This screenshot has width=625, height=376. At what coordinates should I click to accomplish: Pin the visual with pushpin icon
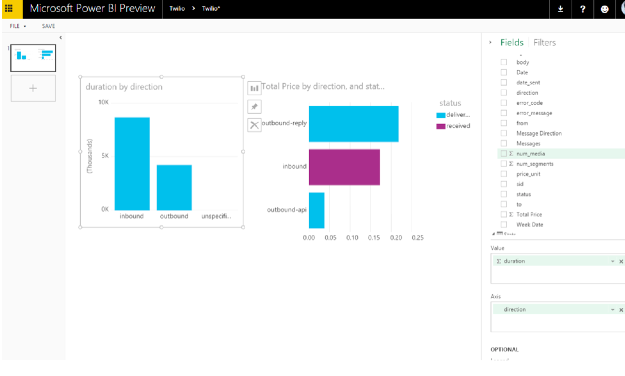[254, 106]
